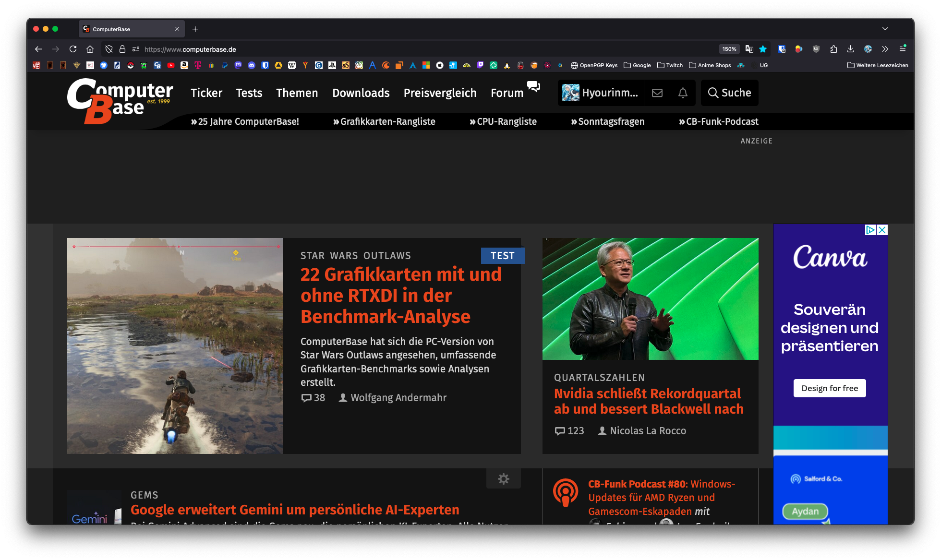Expand the Weitere Lesezeichen folder
The width and height of the screenshot is (941, 560).
(878, 65)
